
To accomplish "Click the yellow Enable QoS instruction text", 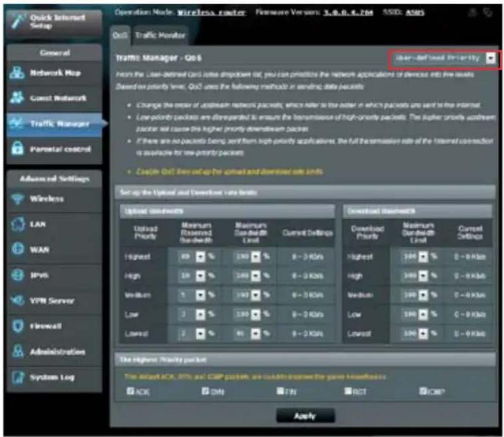I will coord(229,172).
